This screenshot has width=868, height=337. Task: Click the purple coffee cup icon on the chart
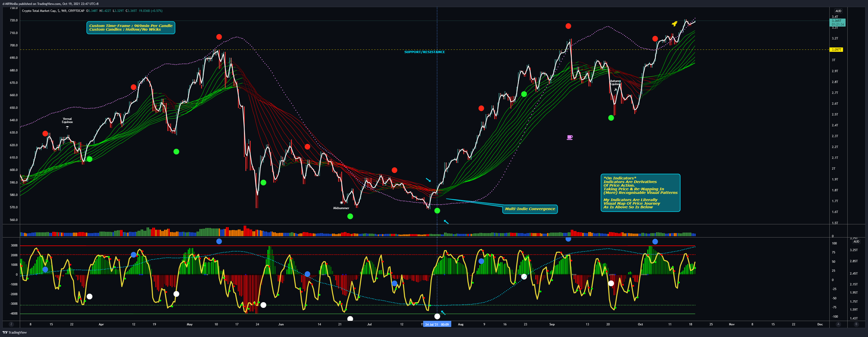(569, 137)
